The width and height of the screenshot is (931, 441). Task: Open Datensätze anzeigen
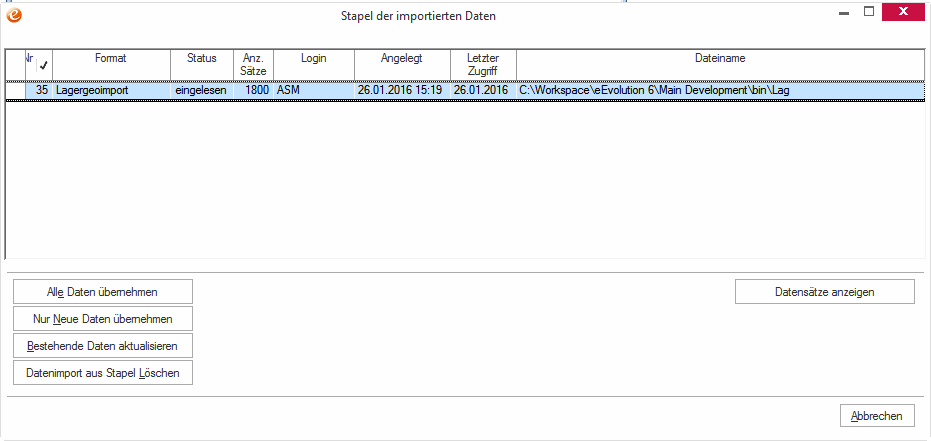[825, 291]
